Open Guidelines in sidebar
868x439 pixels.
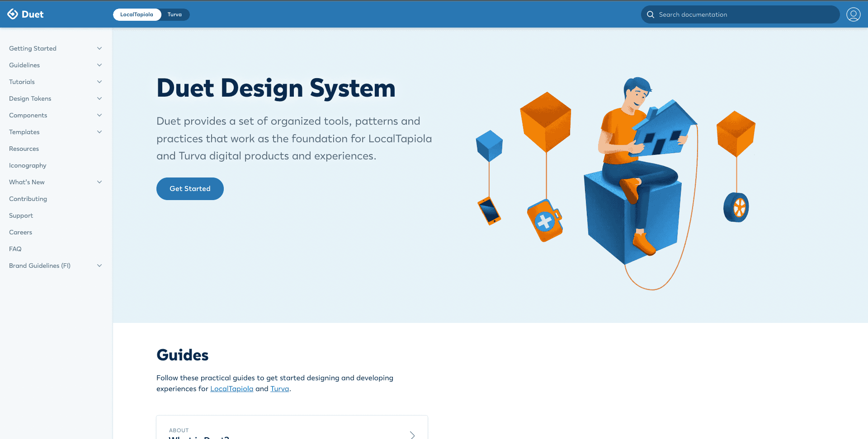pos(24,65)
